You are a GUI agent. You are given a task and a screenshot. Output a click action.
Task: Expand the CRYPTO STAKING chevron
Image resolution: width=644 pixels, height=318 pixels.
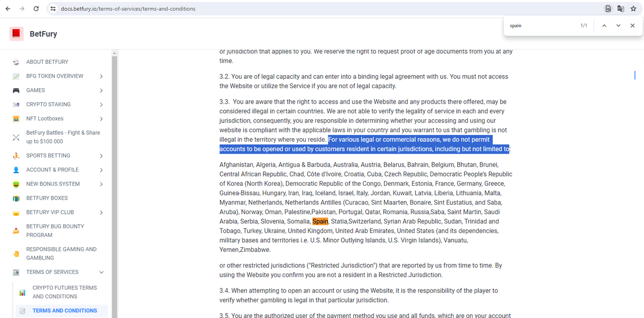click(101, 104)
